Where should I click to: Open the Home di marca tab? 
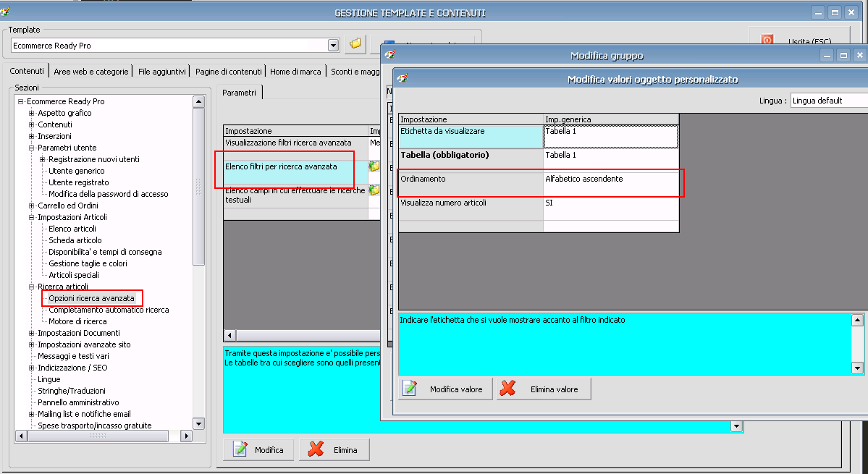point(295,72)
